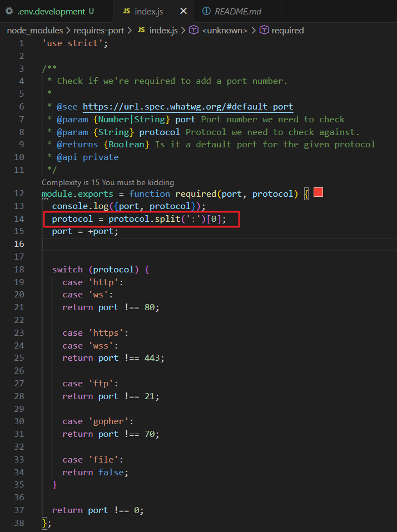Click case 'ftp' on line 27
The height and width of the screenshot is (532, 397).
(90, 384)
